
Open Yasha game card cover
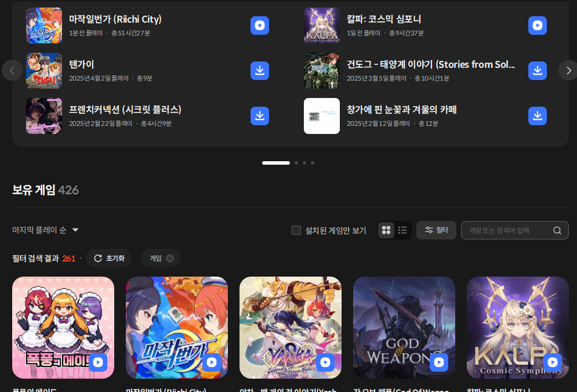pos(291,328)
